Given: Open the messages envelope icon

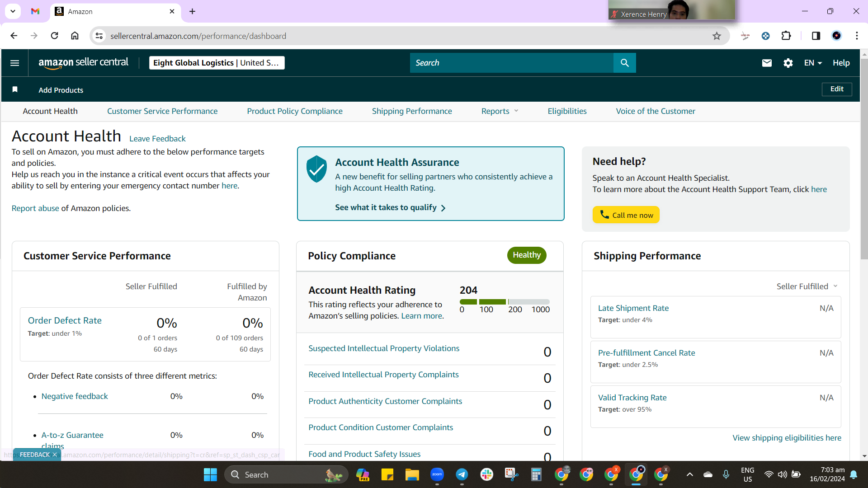Looking at the screenshot, I should click(x=767, y=63).
